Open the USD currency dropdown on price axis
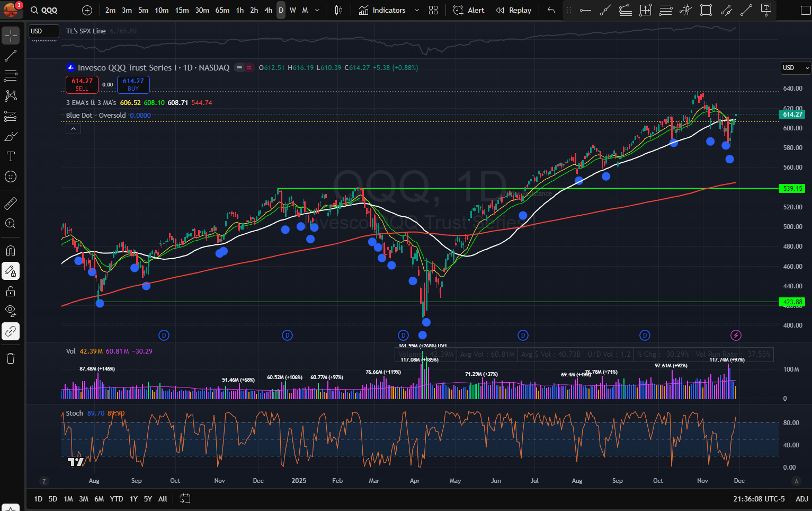Viewport: 812px width, 511px height. point(796,67)
